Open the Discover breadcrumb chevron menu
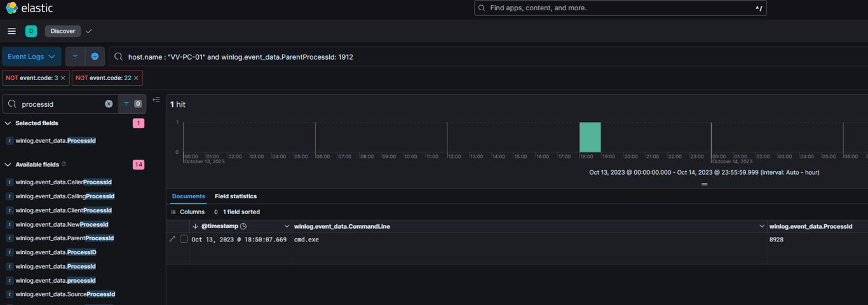868x305 pixels. [89, 31]
